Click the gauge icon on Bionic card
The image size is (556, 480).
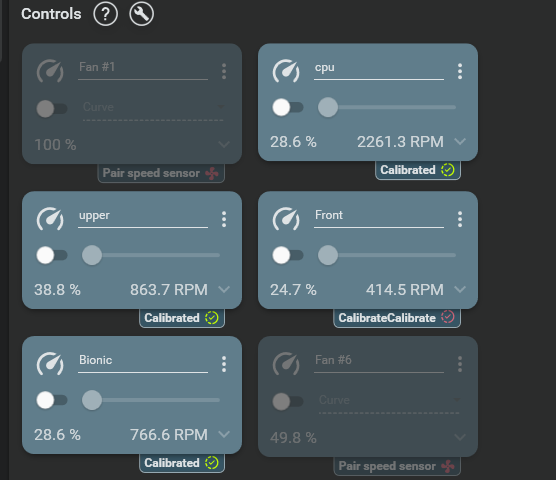pos(50,364)
